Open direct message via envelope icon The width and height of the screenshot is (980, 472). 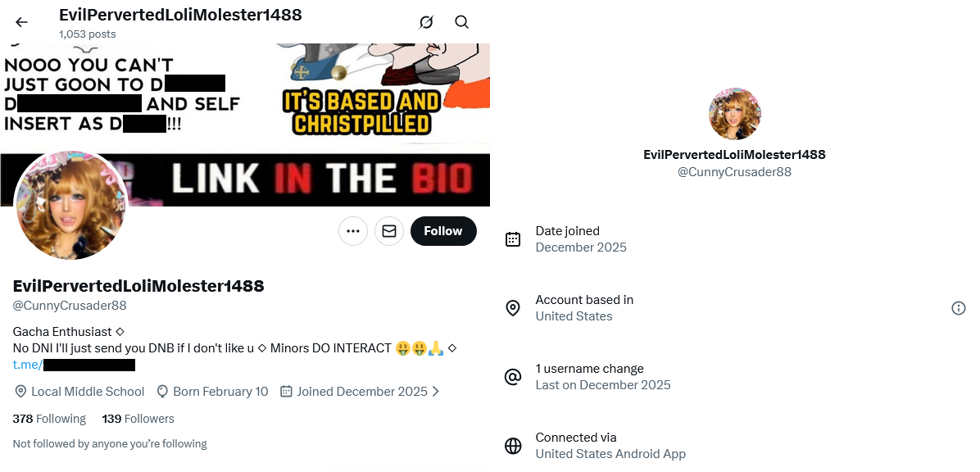click(389, 231)
